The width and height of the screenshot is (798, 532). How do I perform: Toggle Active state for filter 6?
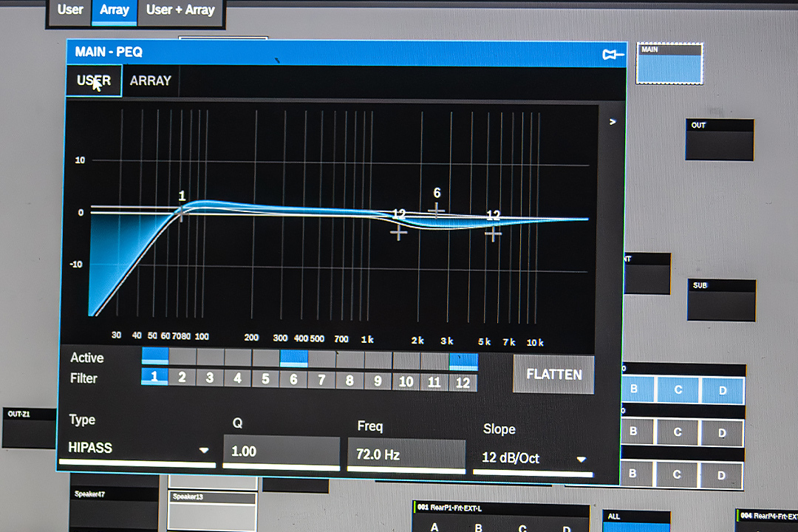pos(293,359)
